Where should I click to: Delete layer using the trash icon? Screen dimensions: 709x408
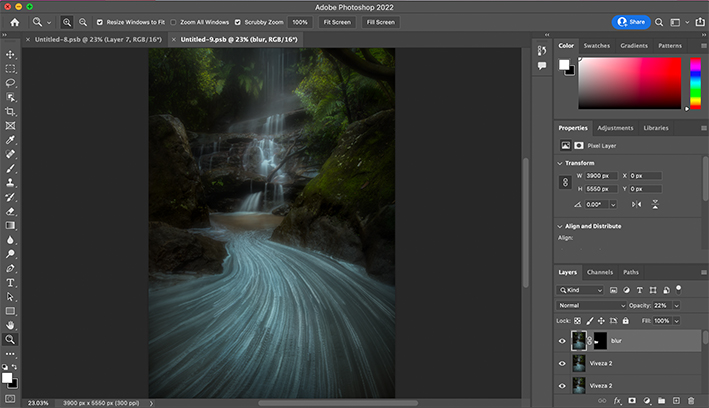(691, 400)
